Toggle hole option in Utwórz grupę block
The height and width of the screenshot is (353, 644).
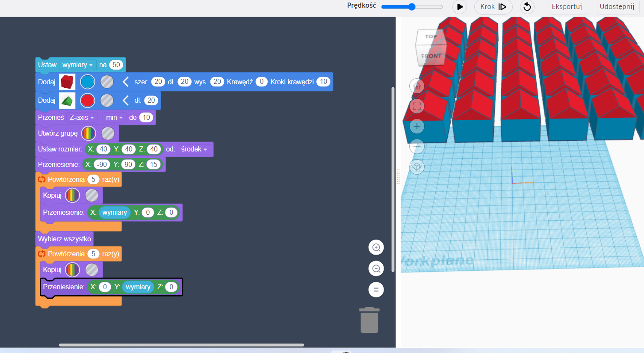(108, 133)
